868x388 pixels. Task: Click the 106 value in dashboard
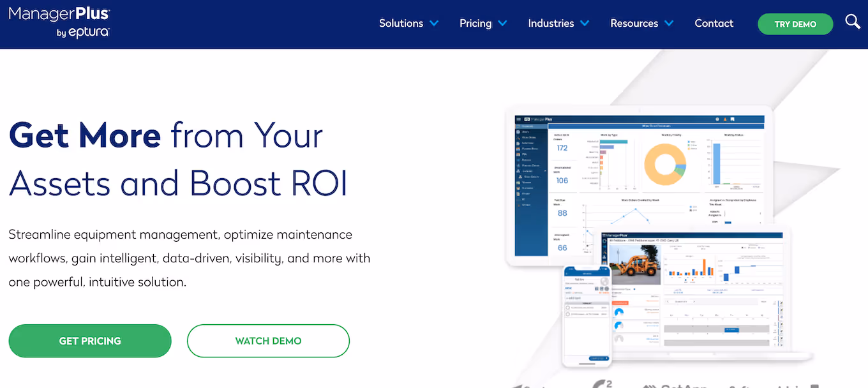562,181
